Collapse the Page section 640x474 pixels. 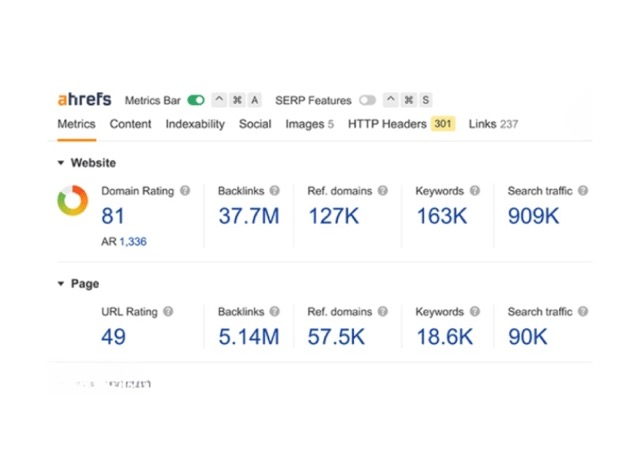(x=61, y=284)
